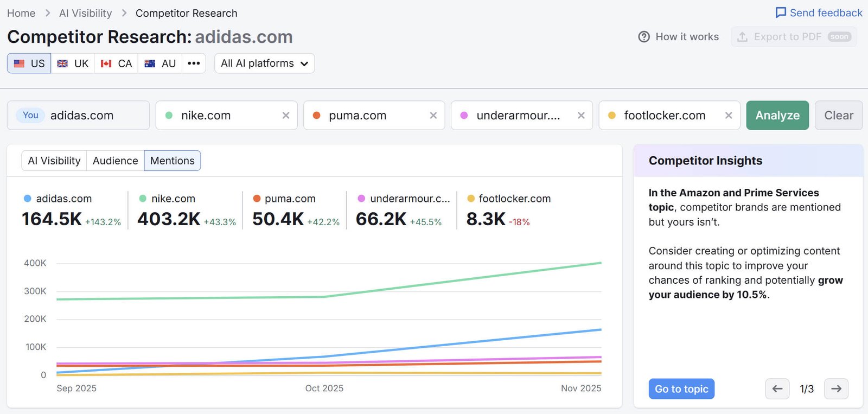Toggle footlocker.com yellow legend dot in chart
The image size is (868, 414).
(x=471, y=199)
